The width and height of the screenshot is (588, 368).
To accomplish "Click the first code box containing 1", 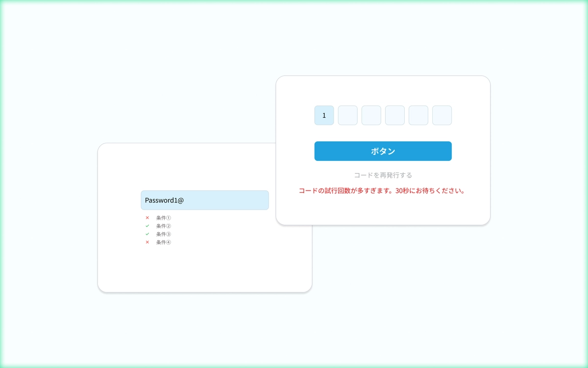I will coord(324,115).
